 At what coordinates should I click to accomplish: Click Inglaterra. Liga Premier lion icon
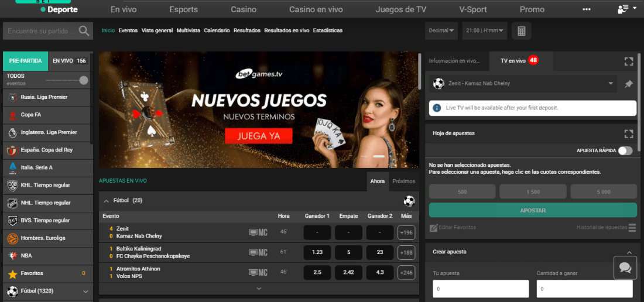tap(13, 132)
